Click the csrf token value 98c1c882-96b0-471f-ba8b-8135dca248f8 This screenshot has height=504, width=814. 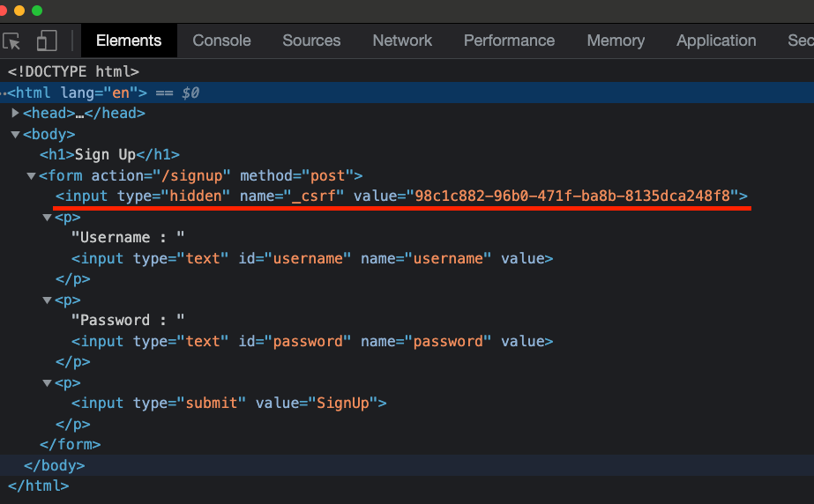[x=572, y=196]
